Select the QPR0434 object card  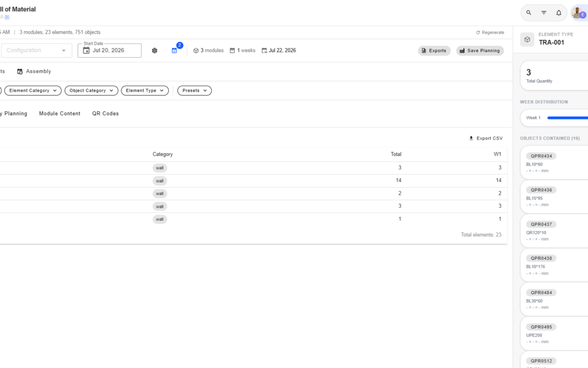point(554,162)
